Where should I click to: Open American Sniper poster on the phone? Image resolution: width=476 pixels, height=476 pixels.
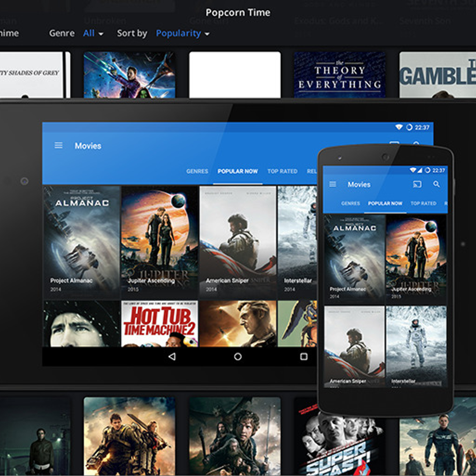tap(354, 347)
